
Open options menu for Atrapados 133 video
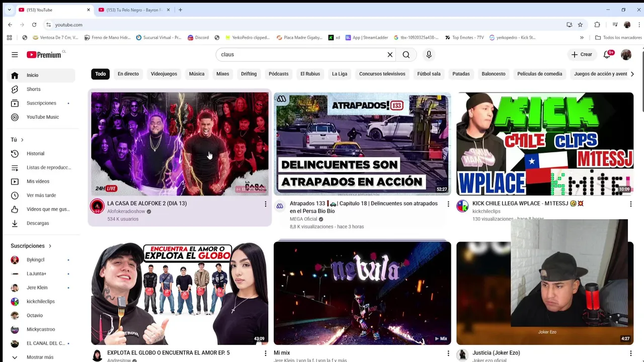pyautogui.click(x=448, y=204)
